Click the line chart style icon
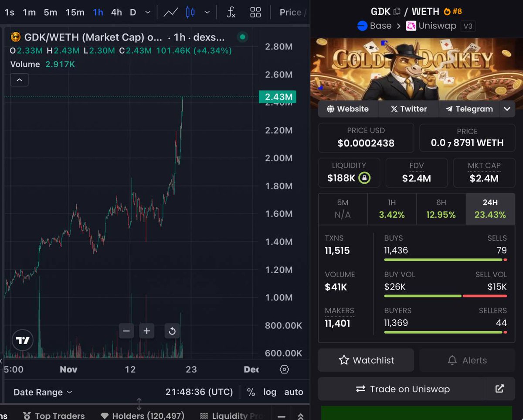This screenshot has height=420, width=523. [170, 12]
